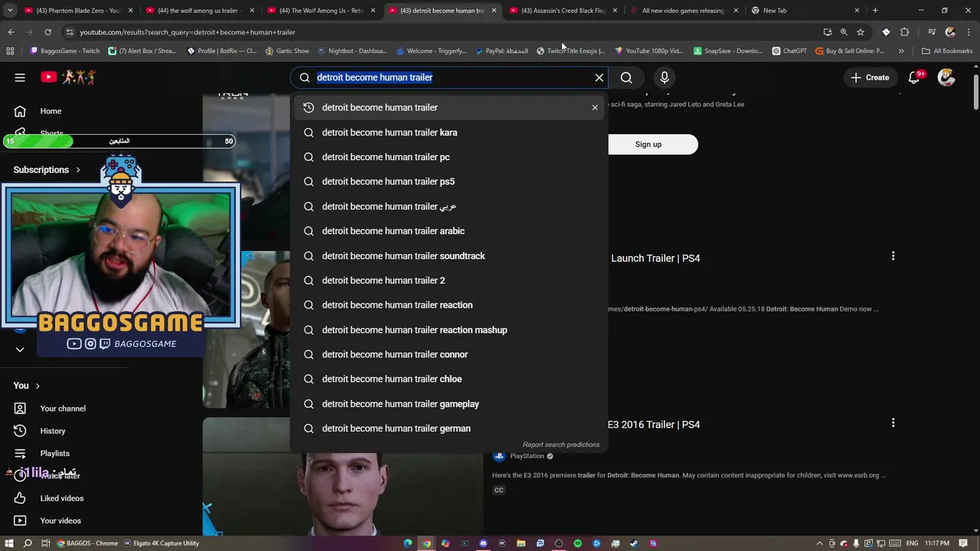Open a new browser tab with plus
This screenshot has width=980, height=551.
point(875,11)
